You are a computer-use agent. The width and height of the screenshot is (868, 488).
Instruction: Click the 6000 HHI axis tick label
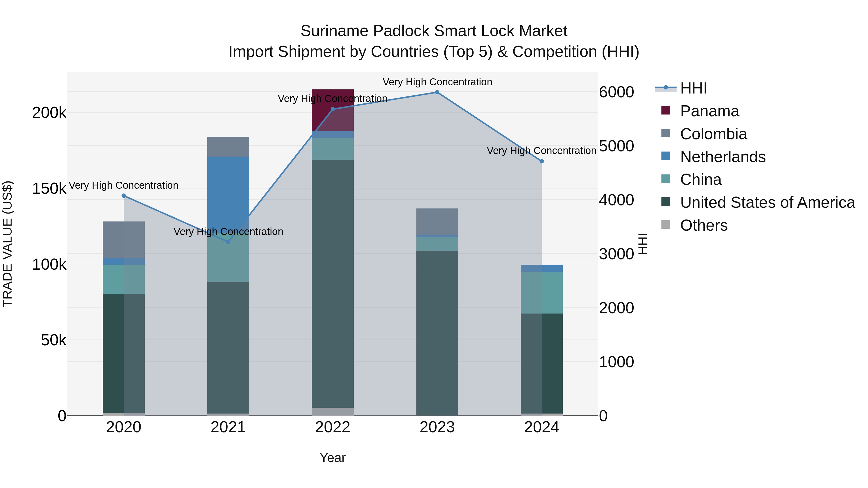[617, 92]
